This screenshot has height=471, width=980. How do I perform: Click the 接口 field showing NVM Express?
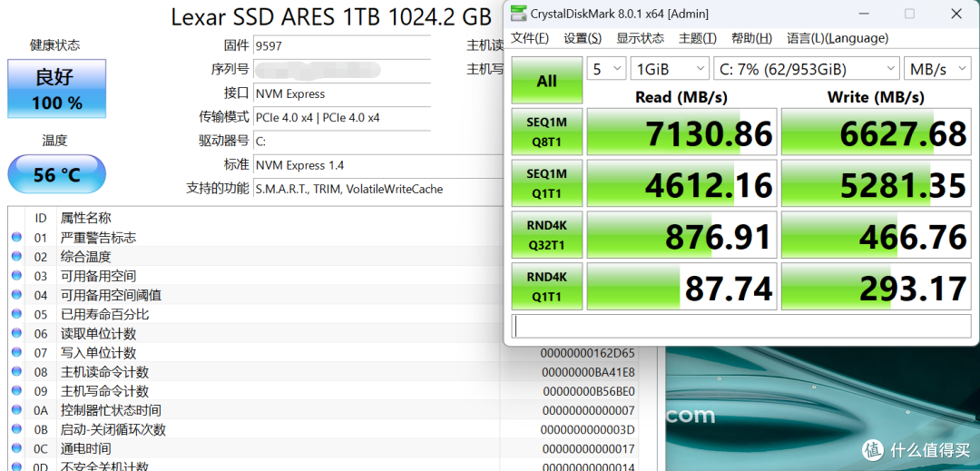click(342, 93)
